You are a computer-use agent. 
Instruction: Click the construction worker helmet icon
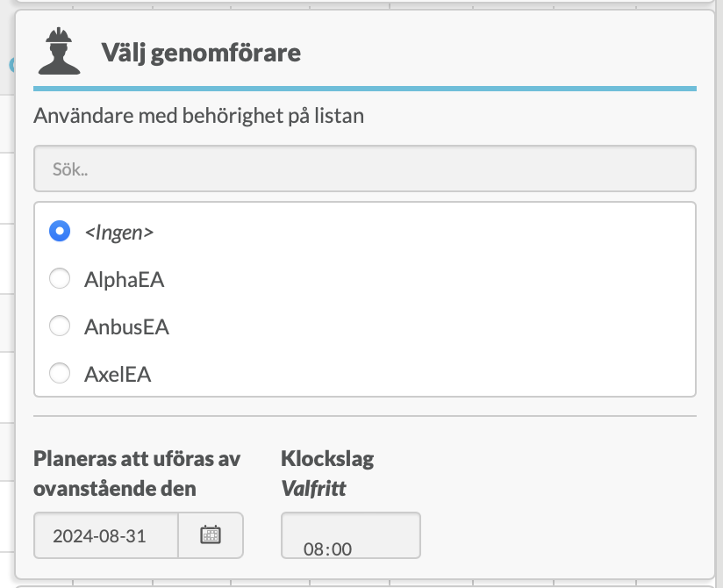point(60,52)
